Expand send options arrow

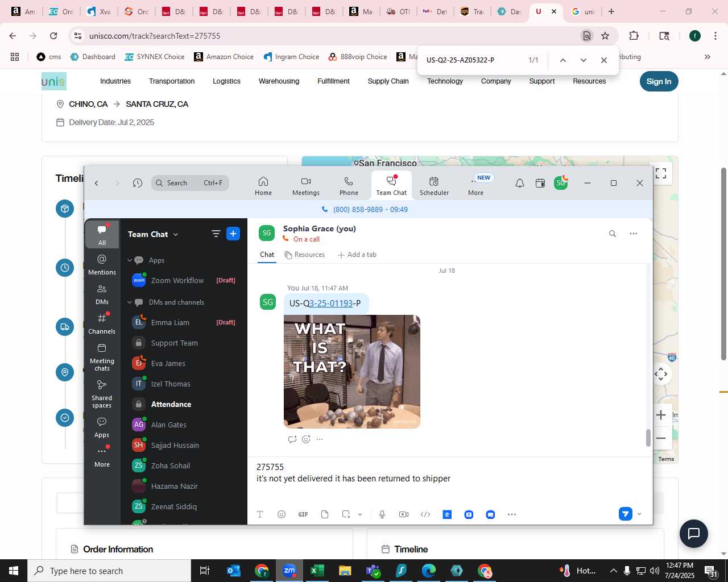click(x=639, y=514)
